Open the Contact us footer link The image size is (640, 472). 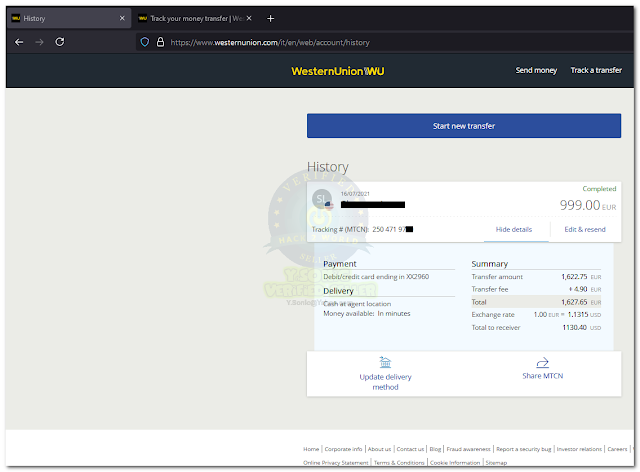[410, 449]
